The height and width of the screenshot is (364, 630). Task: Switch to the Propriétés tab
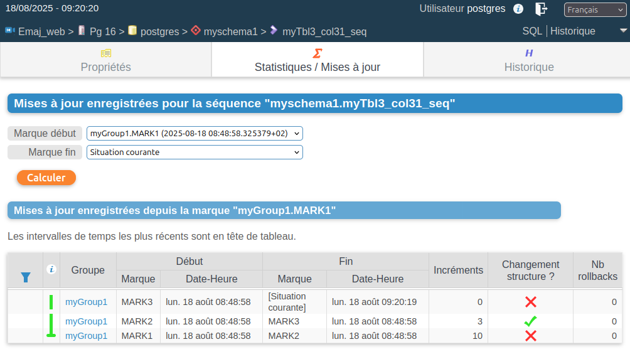(106, 60)
